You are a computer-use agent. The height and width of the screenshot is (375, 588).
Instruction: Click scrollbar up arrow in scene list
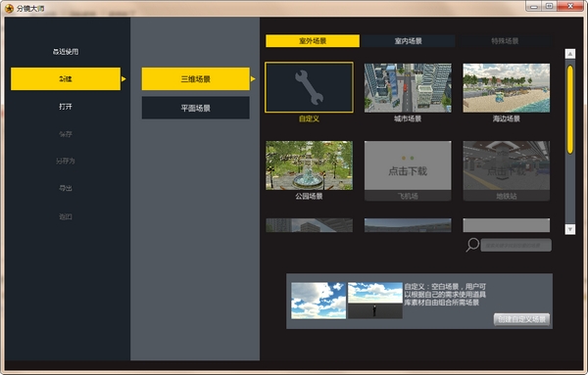click(570, 54)
